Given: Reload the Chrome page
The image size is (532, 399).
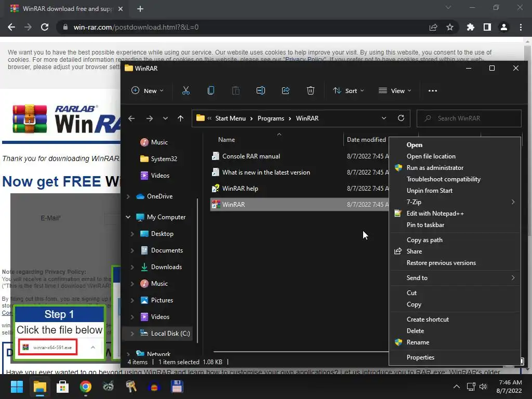Looking at the screenshot, I should tap(45, 27).
